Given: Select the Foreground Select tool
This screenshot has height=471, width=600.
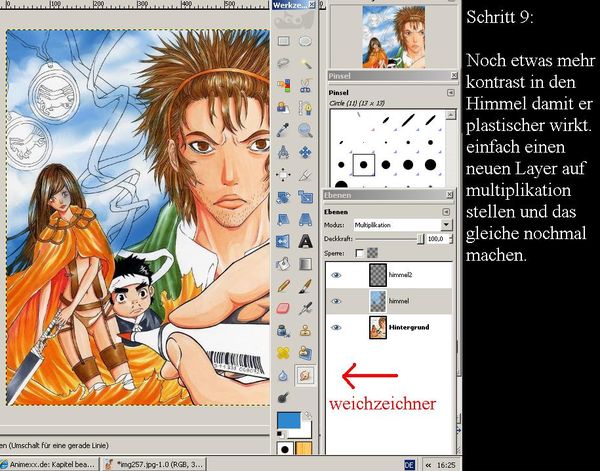Looking at the screenshot, I should click(x=283, y=108).
